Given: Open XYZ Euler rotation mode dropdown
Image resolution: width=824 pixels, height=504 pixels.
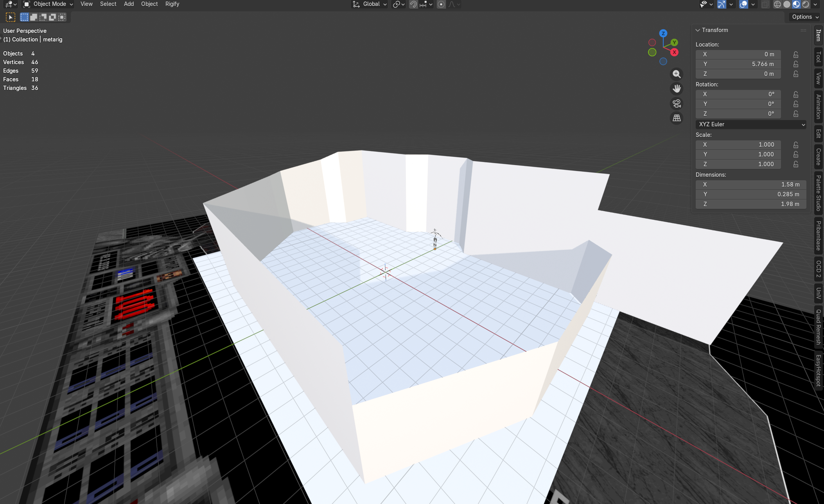Looking at the screenshot, I should [751, 124].
